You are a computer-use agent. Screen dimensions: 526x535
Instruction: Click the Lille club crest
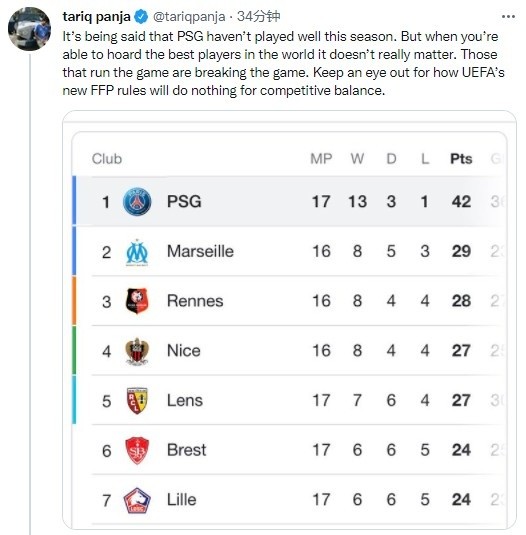coord(137,500)
